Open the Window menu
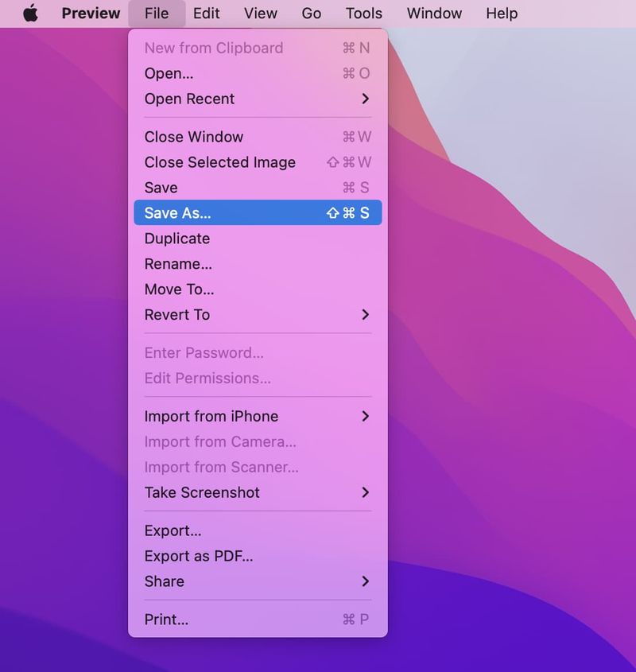 tap(434, 14)
